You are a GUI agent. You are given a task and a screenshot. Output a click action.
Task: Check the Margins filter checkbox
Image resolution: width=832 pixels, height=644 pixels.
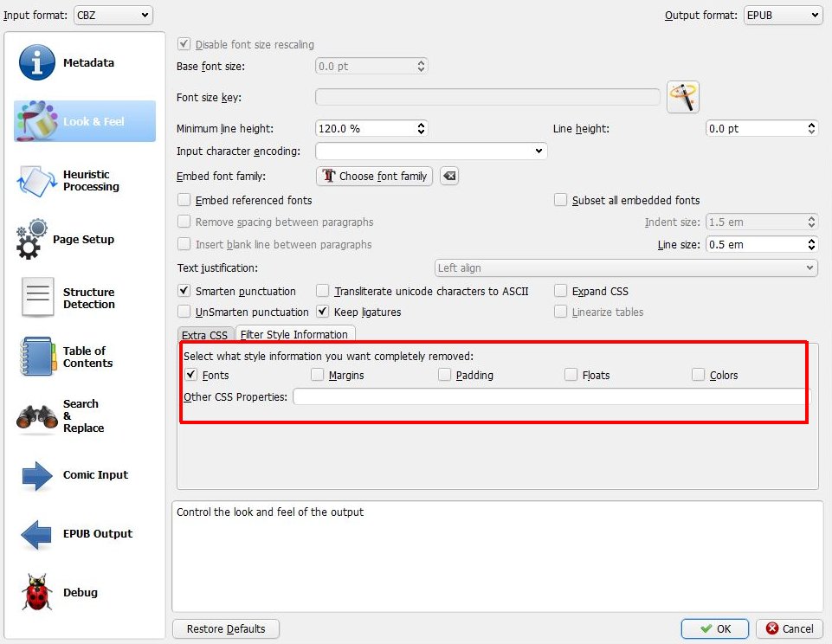tap(318, 375)
